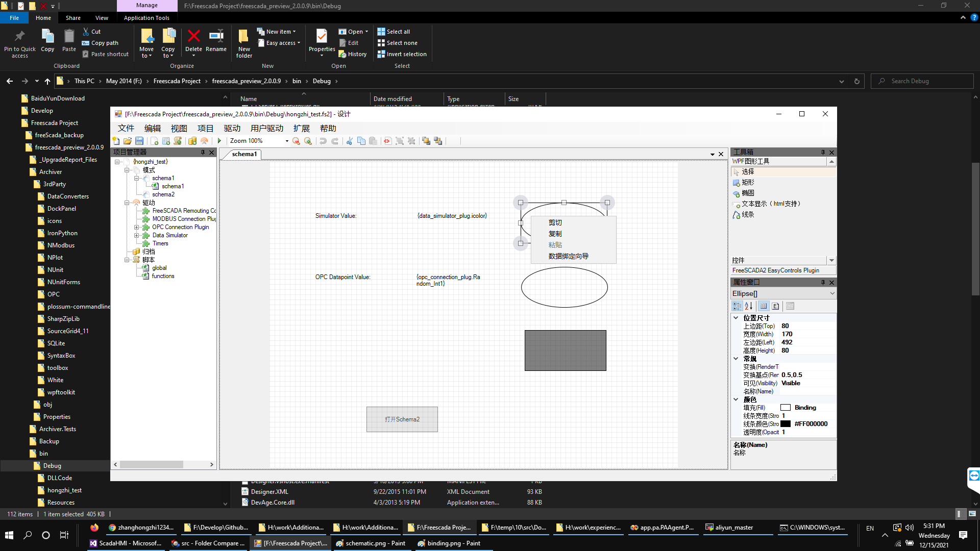Open the Ellipse[] object selector dropdown

coord(832,293)
